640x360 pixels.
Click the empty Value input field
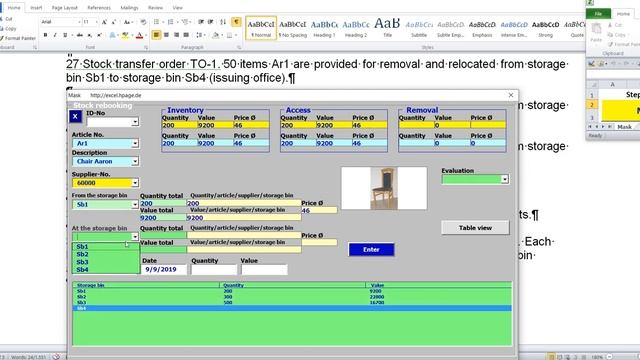tap(264, 269)
